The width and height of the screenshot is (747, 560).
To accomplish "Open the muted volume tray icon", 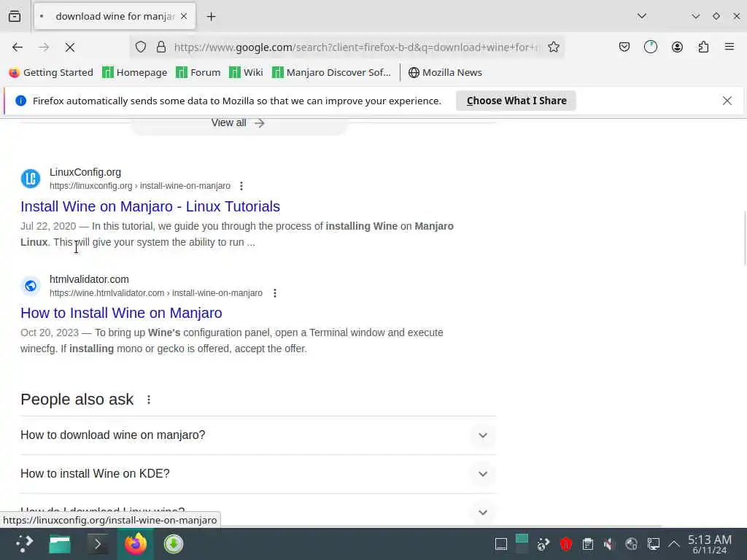I will [609, 544].
